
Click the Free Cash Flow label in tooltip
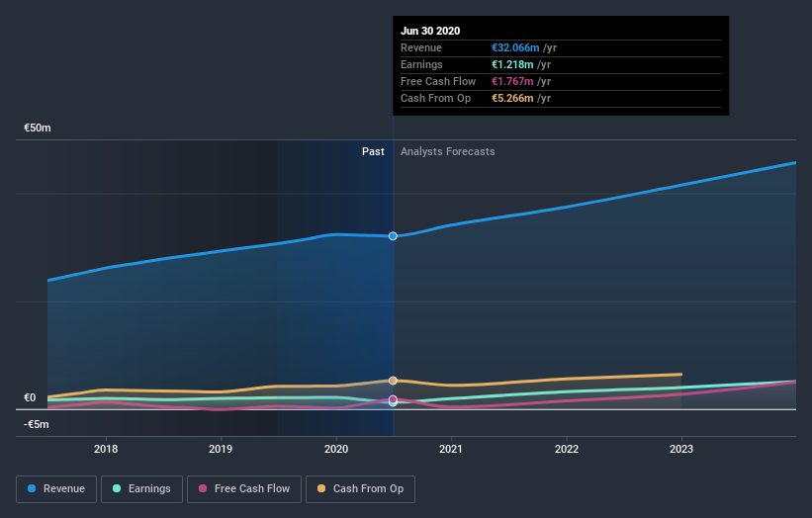click(x=438, y=81)
